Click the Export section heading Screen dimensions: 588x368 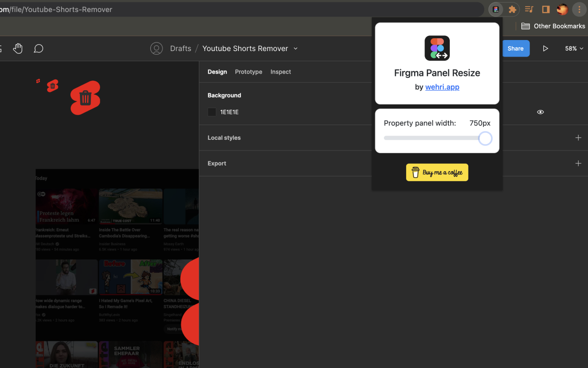point(217,163)
